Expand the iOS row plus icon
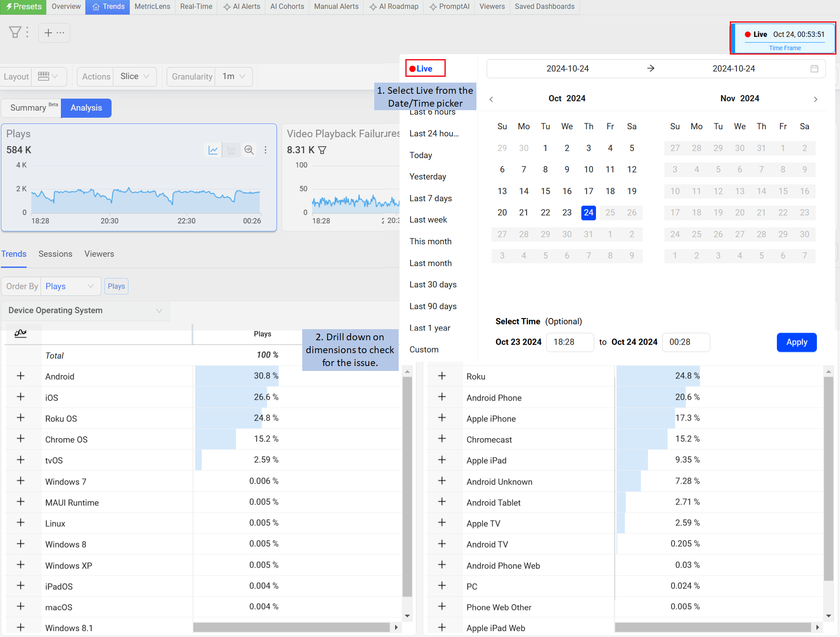Viewport: 840px width, 637px height. [20, 397]
